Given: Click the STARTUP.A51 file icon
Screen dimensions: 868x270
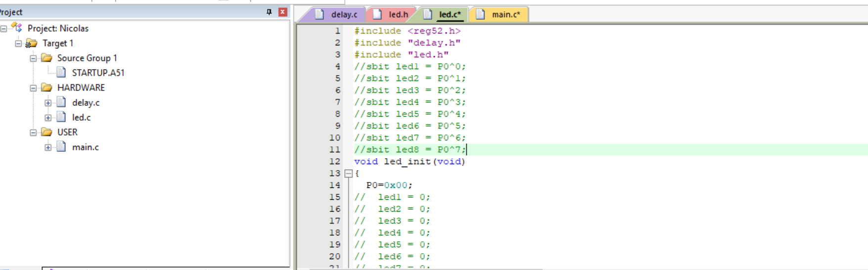Looking at the screenshot, I should click(61, 73).
